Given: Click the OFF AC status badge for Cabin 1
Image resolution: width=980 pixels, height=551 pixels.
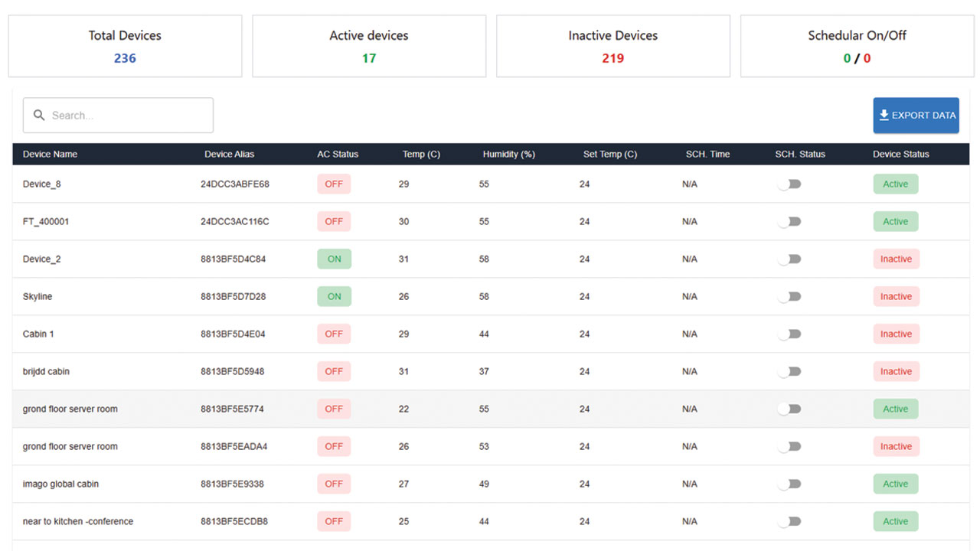Looking at the screenshot, I should pyautogui.click(x=334, y=334).
